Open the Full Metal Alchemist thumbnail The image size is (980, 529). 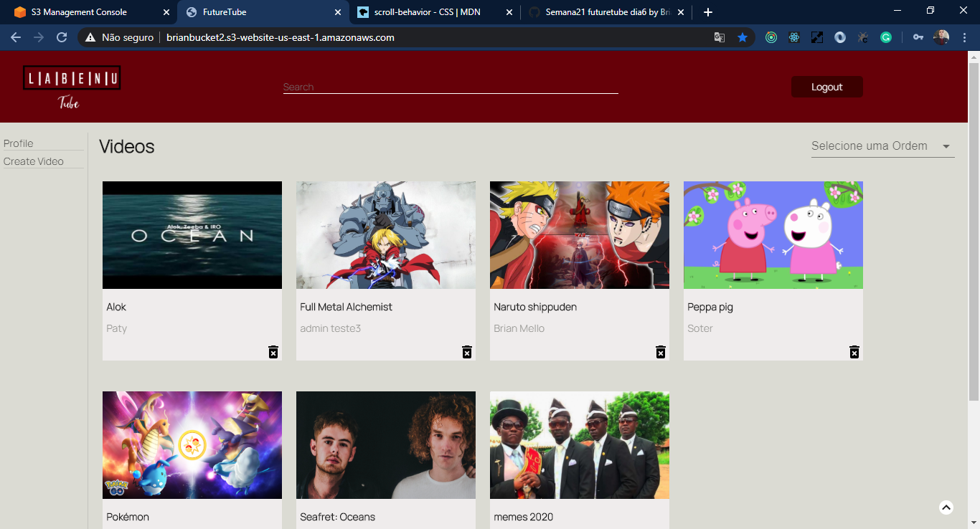tap(386, 235)
